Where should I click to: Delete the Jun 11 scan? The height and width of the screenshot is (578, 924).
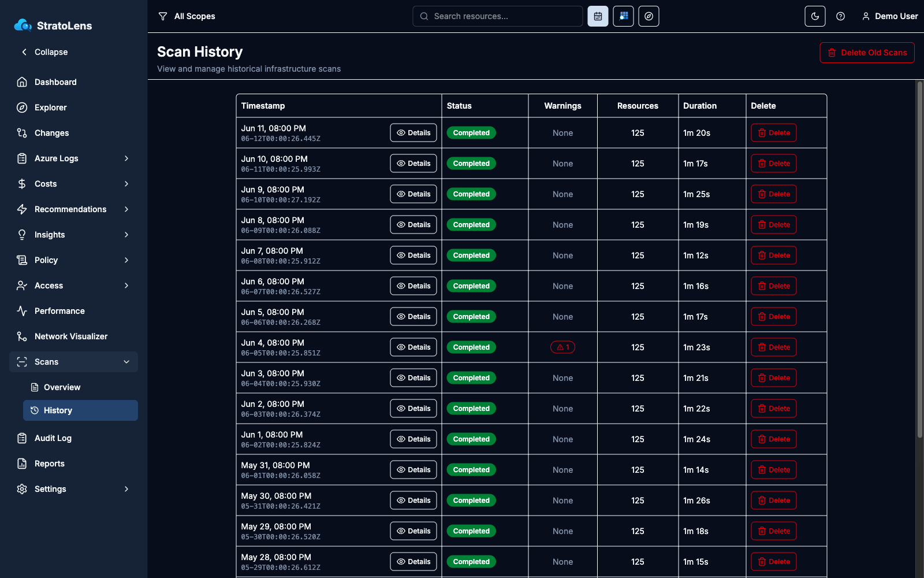(774, 133)
